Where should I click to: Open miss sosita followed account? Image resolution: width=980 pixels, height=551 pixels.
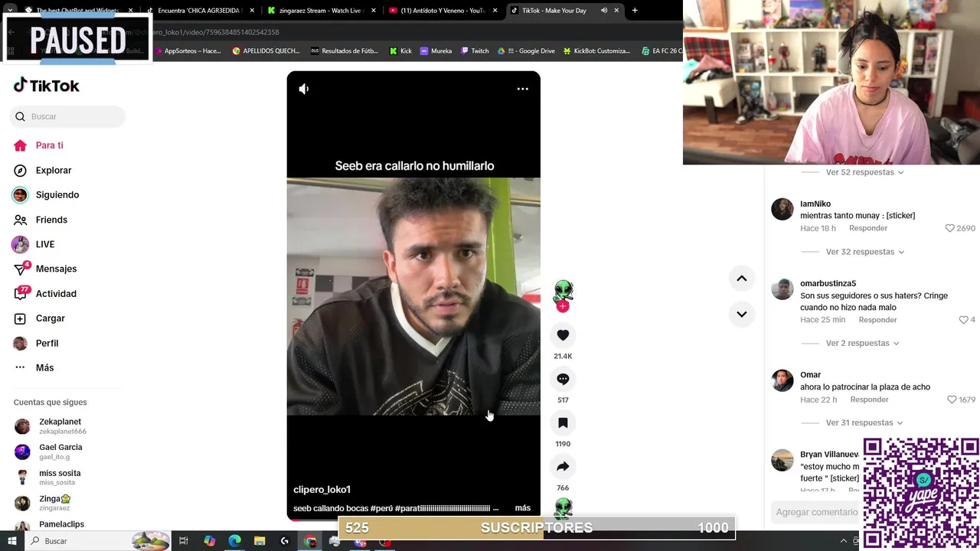(47, 478)
